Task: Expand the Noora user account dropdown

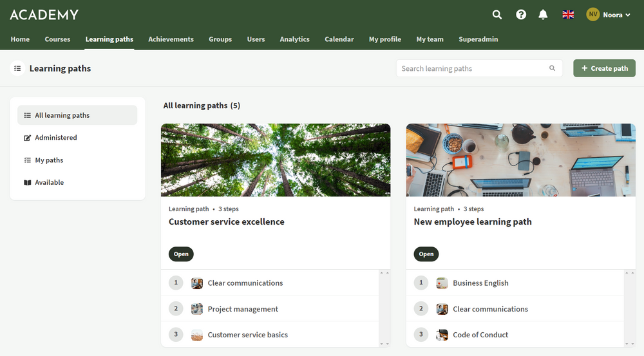Action: tap(609, 15)
